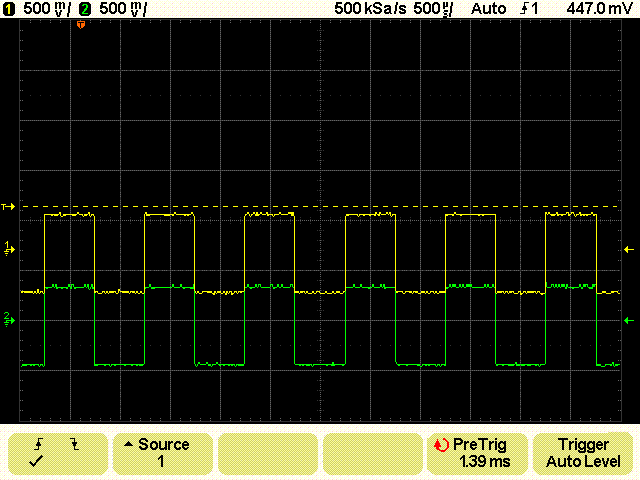Click the orange trigger position marker
This screenshot has width=640, height=480.
point(81,25)
